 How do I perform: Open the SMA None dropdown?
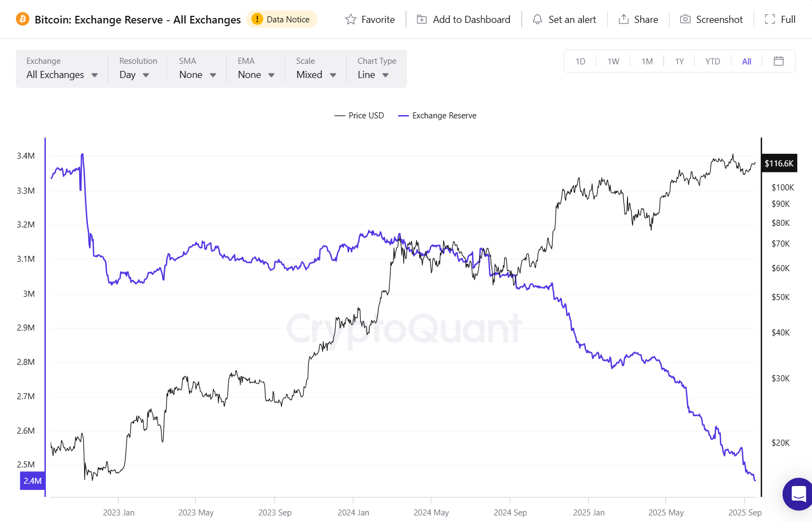(198, 75)
